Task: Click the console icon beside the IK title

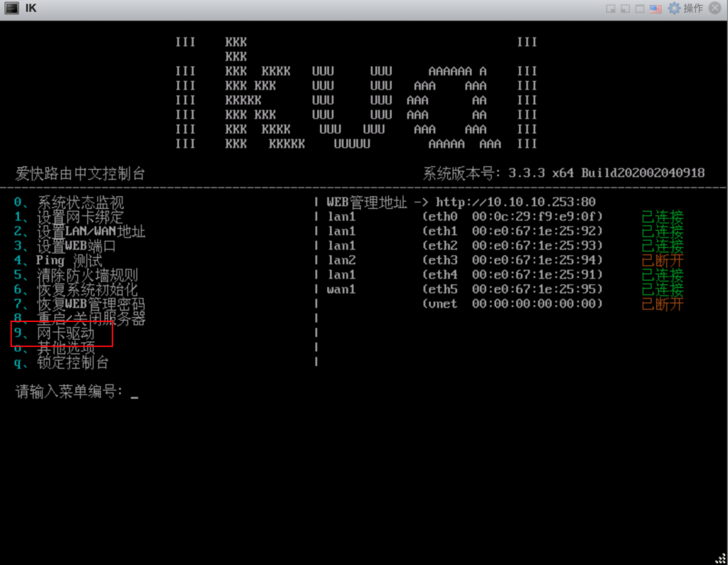Action: (11, 8)
